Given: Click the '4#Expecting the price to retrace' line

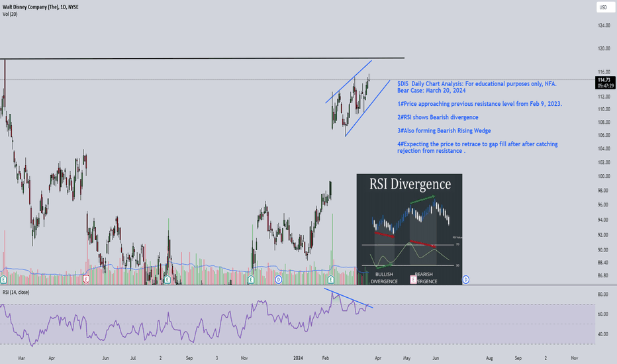Looking at the screenshot, I should [477, 147].
